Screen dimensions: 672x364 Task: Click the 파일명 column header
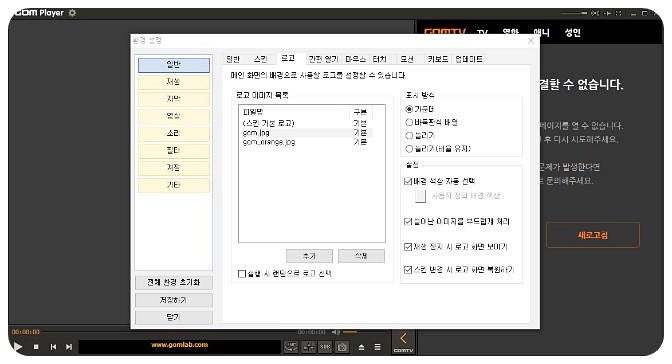pos(295,112)
